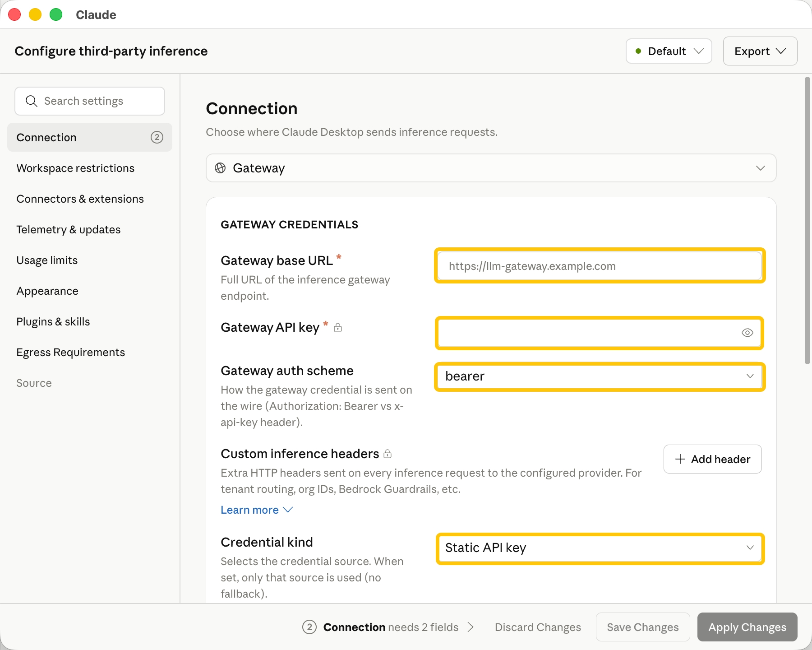Click the right arrow after 'needs 2 fields'
Viewport: 812px width, 650px height.
[x=471, y=627]
